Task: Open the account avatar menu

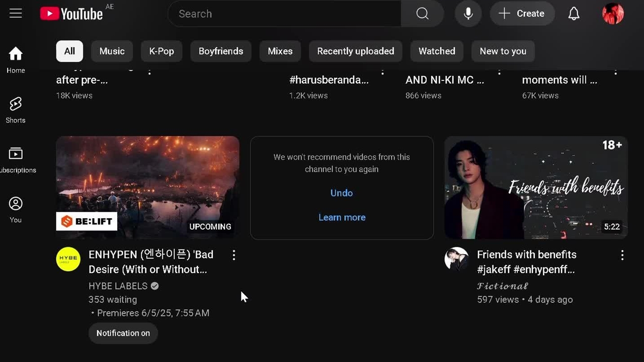Action: coord(613,14)
